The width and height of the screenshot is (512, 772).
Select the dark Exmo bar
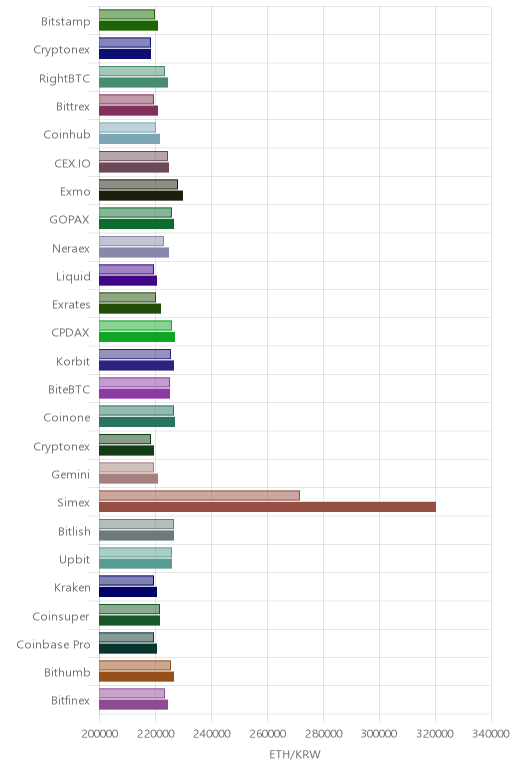[141, 195]
